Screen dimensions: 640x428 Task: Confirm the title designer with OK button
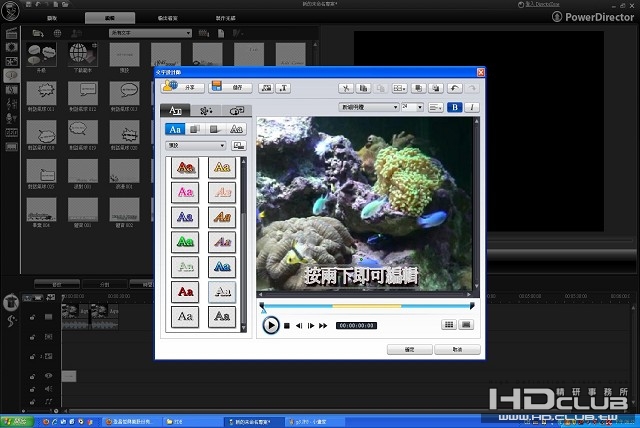[409, 350]
